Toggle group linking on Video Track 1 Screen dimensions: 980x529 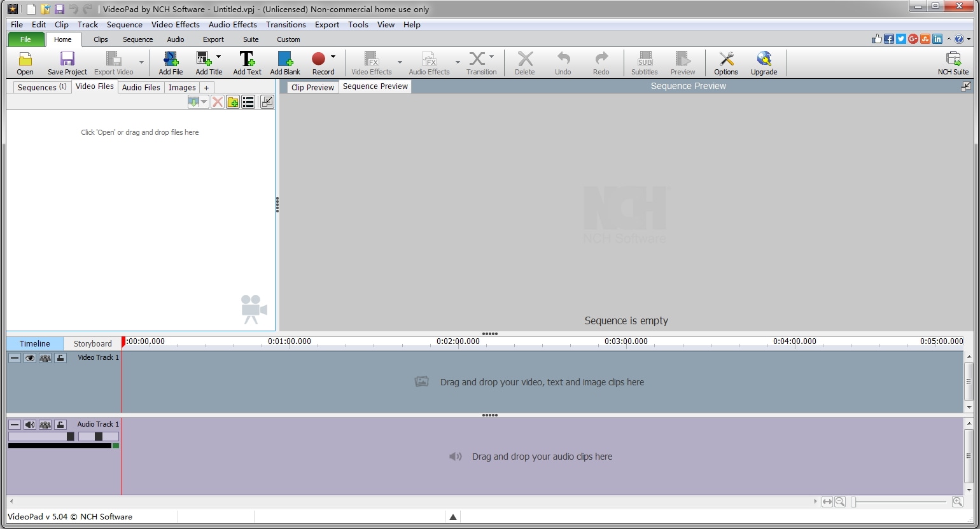45,358
